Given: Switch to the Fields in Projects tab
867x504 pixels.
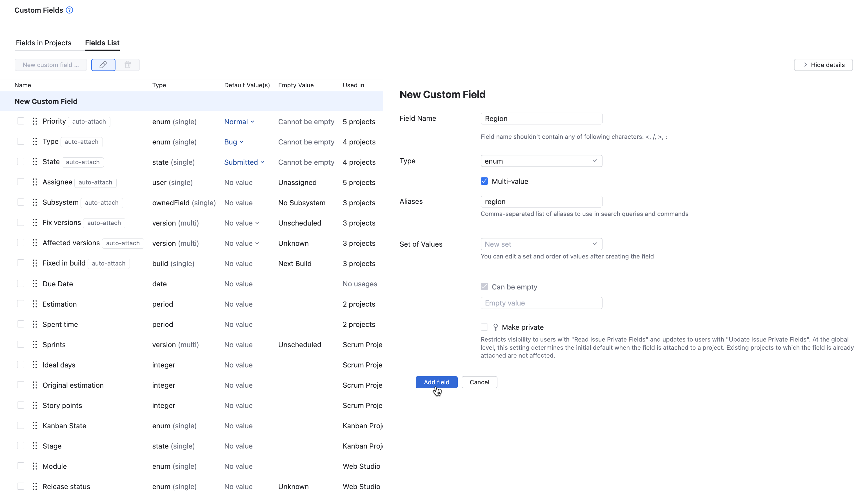Looking at the screenshot, I should (x=43, y=43).
